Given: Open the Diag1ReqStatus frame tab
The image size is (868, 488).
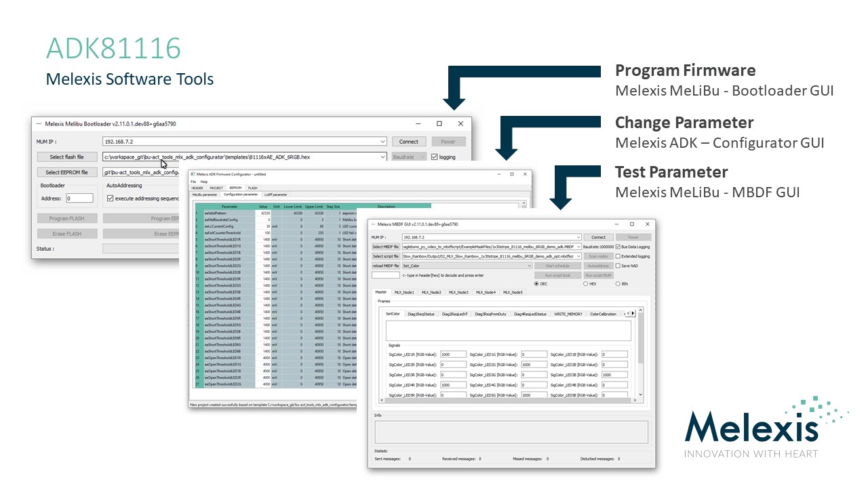Looking at the screenshot, I should click(x=420, y=314).
